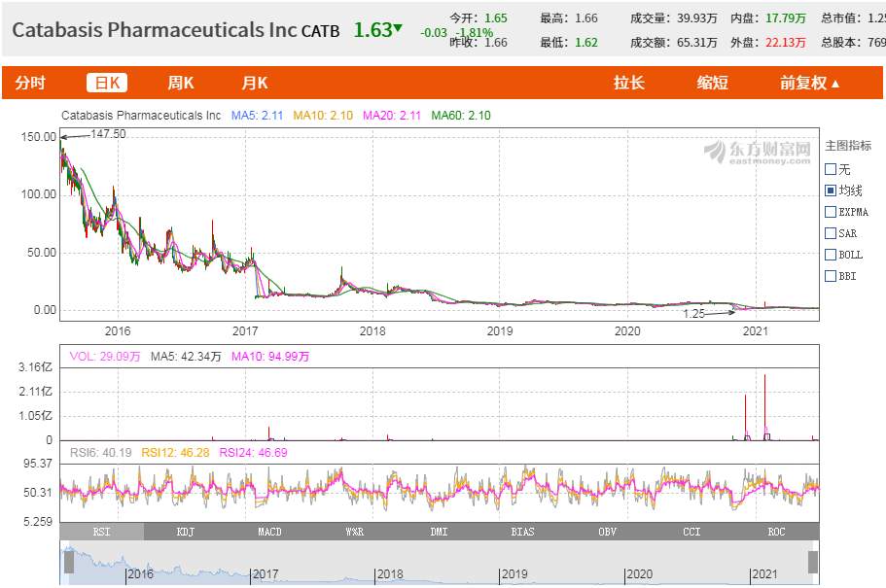The width and height of the screenshot is (886, 588).
Task: Switch to the 分时 intraday chart tab
Action: tap(30, 84)
